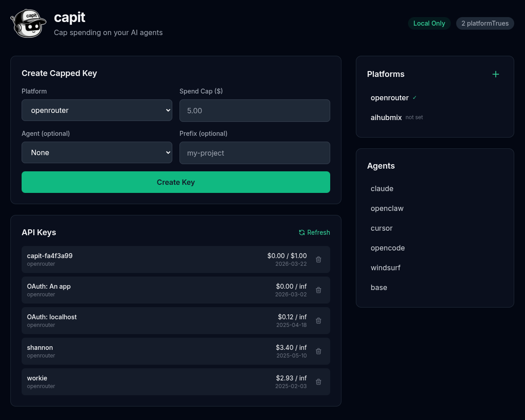The height and width of the screenshot is (420, 525).
Task: Click the 2026-03-02 date
Action: [x=291, y=295]
